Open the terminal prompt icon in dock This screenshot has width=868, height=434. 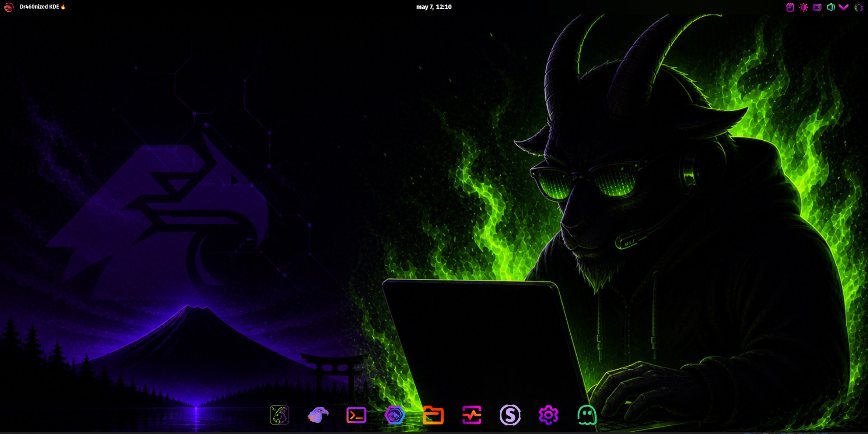[356, 415]
